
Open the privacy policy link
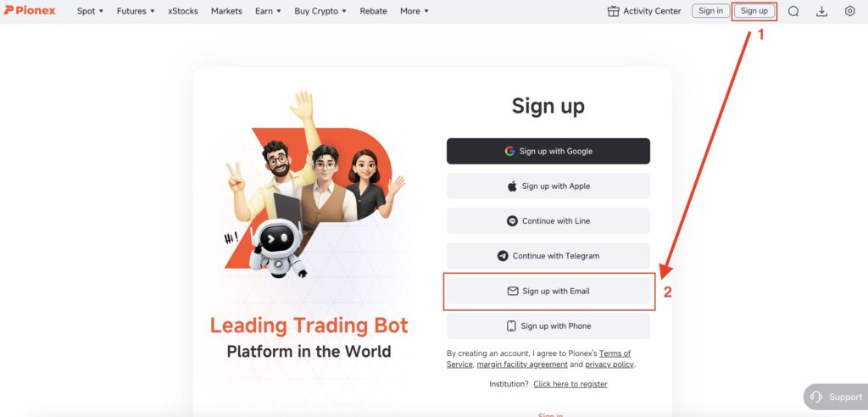coord(609,364)
